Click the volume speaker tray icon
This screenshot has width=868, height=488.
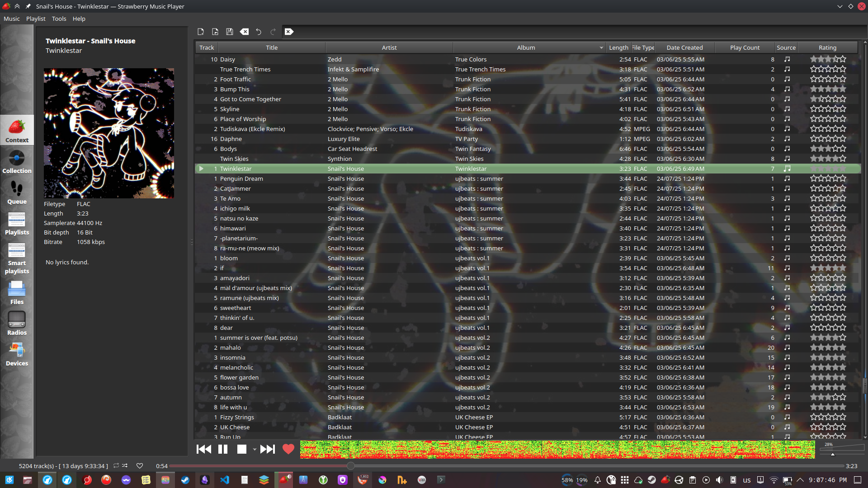tap(720, 480)
